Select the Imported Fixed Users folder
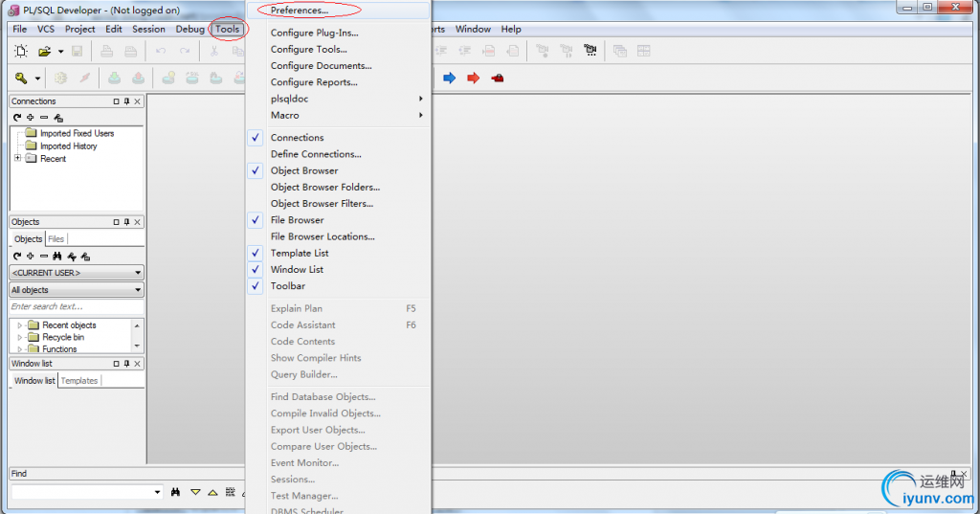Viewport: 980px width, 514px height. [77, 133]
